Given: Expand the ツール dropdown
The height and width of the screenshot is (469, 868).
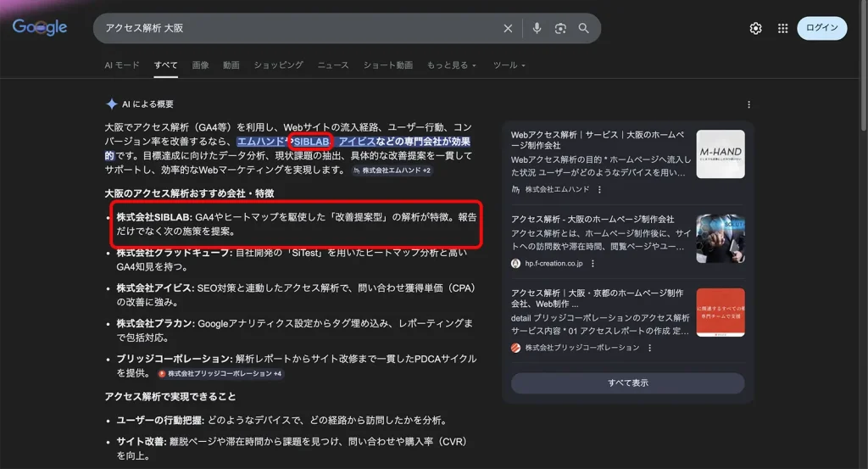Looking at the screenshot, I should coord(509,64).
